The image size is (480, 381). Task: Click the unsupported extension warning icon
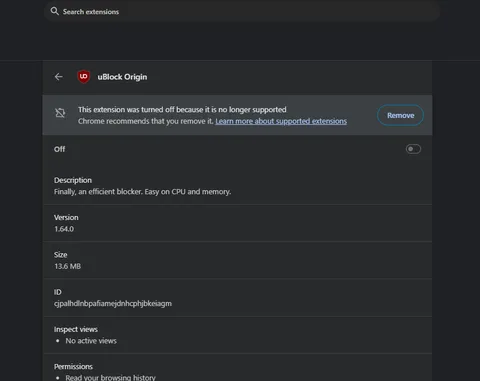click(x=60, y=113)
